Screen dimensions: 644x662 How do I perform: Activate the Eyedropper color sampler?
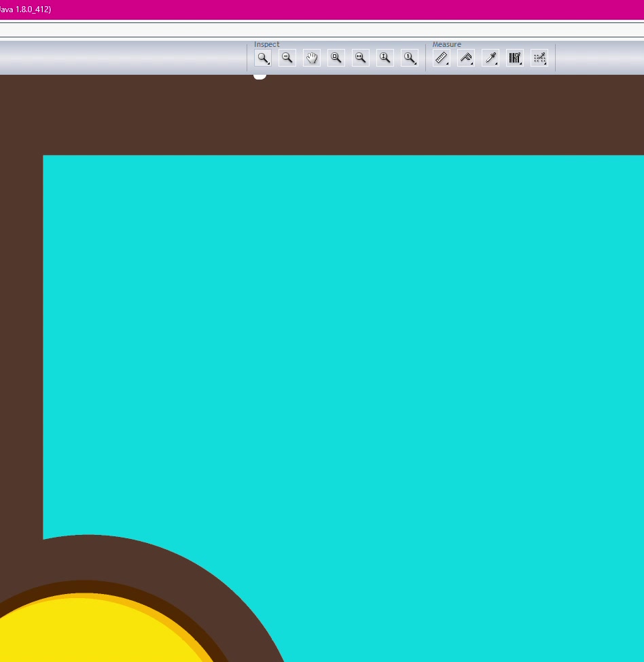coord(490,58)
